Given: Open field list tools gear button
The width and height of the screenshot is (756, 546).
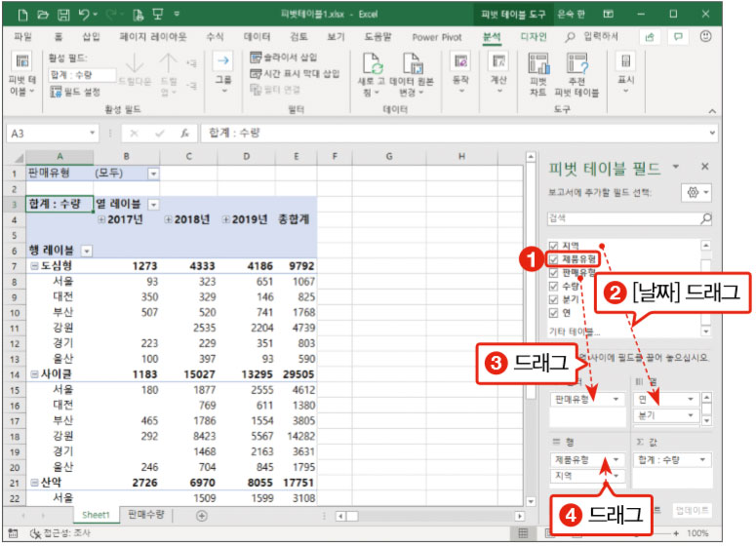Looking at the screenshot, I should pyautogui.click(x=696, y=193).
